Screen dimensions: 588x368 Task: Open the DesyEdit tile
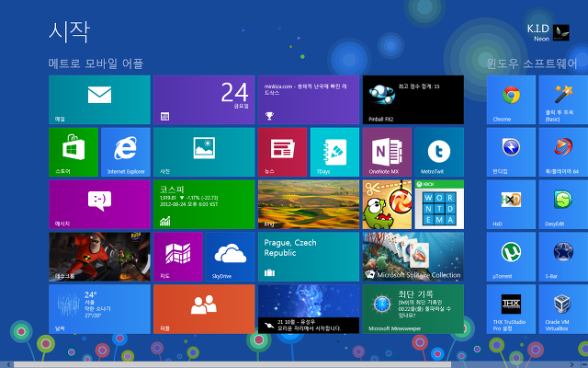point(563,204)
